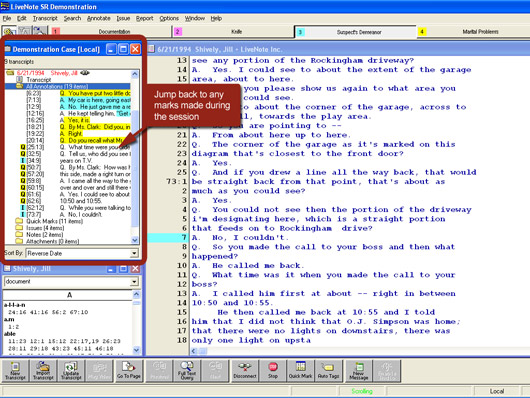Collapse the All Annotations (19 items) folder
Image resolution: width=530 pixels, height=398 pixels.
point(19,86)
